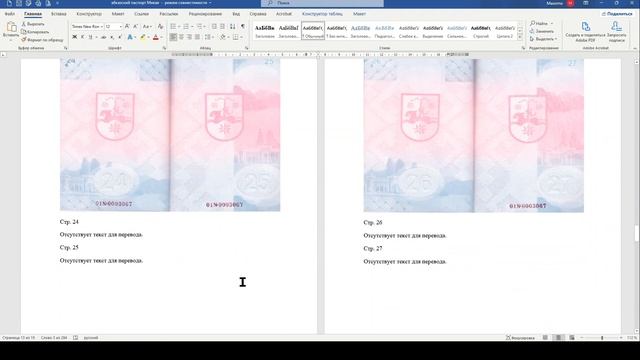Toggle show paragraph marks (¶)
This screenshot has width=640, height=360.
click(x=243, y=27)
